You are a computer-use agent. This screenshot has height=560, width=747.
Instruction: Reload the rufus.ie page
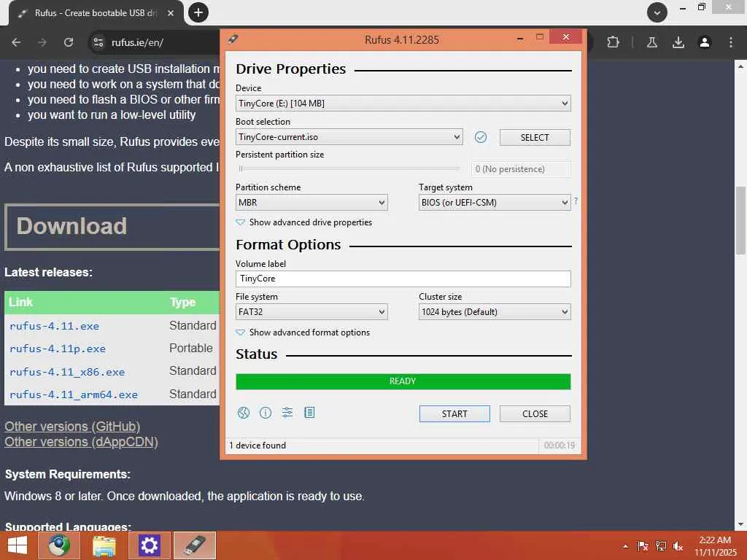[69, 42]
